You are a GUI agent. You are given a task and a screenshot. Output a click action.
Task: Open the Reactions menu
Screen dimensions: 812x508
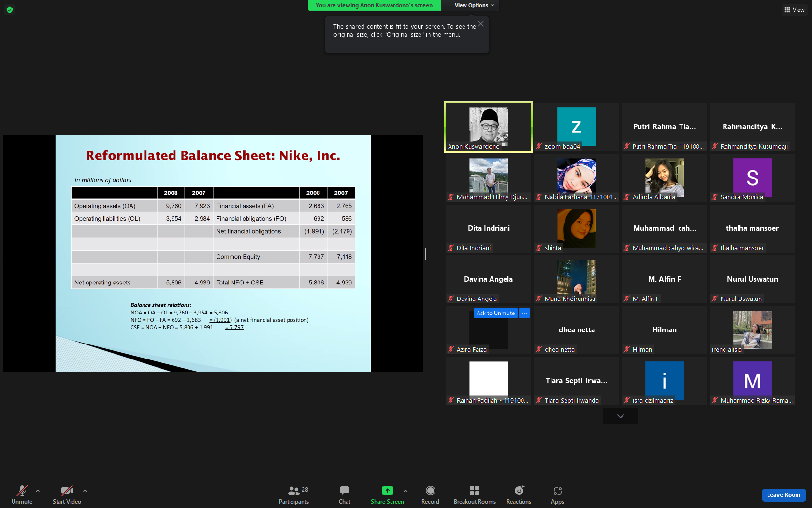(519, 494)
